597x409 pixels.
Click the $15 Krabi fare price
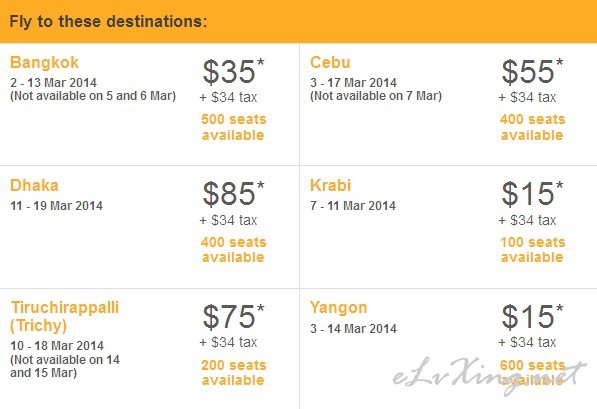(x=532, y=194)
